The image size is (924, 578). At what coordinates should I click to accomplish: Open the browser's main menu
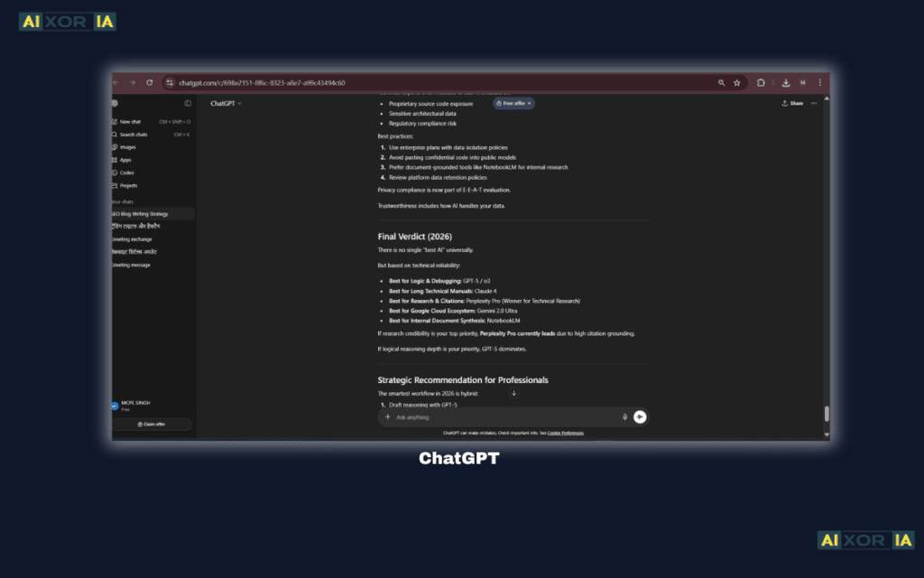click(819, 82)
